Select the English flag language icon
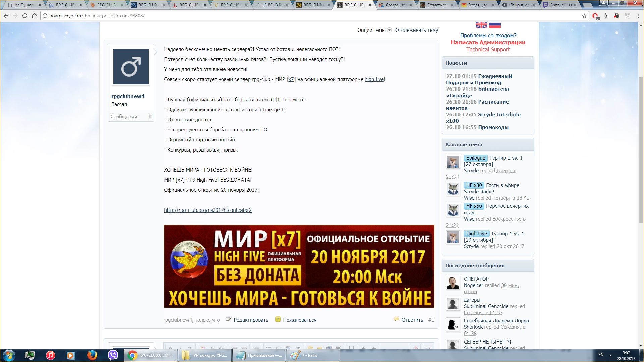The image size is (644, 362). pyautogui.click(x=481, y=25)
